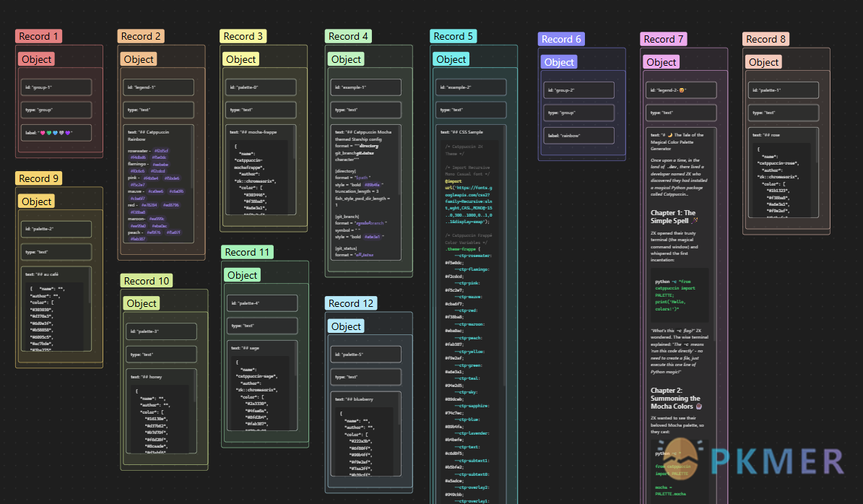Click the type "group" card in Record 1
863x504 pixels.
(56, 110)
